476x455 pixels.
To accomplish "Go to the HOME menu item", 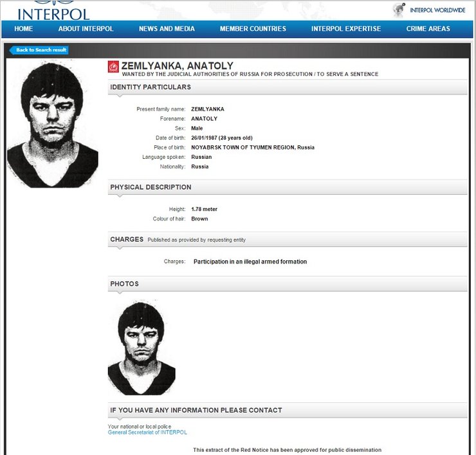I will pyautogui.click(x=23, y=29).
